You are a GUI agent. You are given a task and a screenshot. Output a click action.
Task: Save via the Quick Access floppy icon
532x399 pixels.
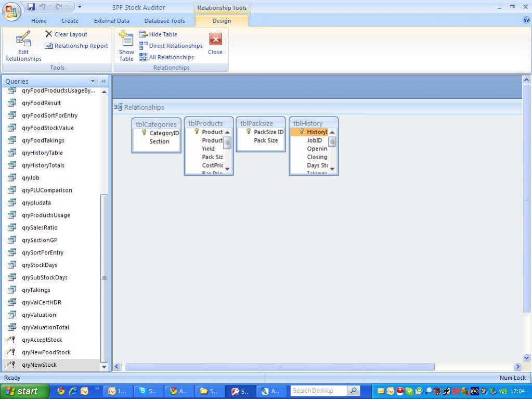tap(31, 6)
